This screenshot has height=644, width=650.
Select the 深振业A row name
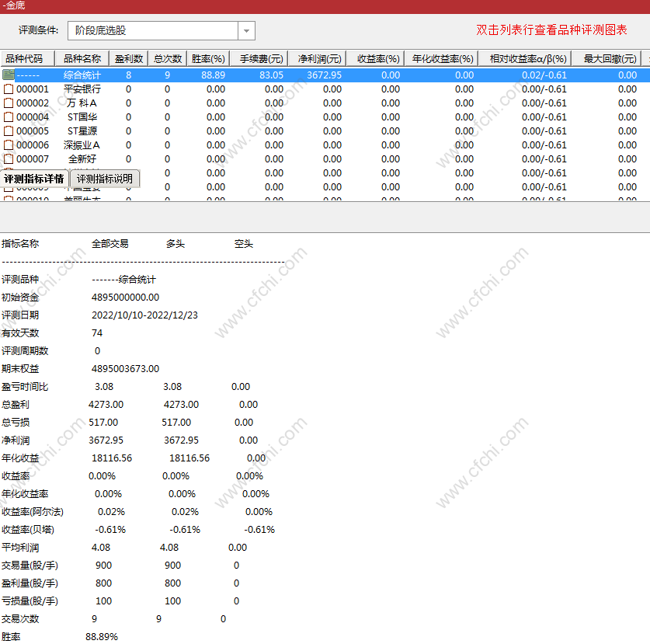click(82, 145)
